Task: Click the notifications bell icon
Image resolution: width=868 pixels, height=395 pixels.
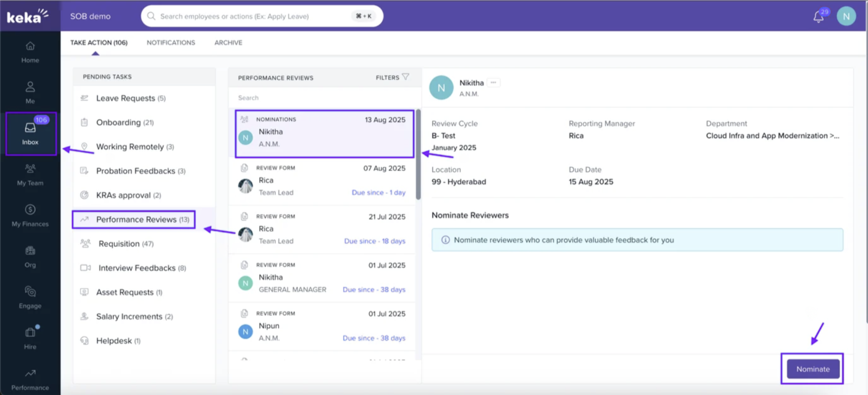Action: pyautogui.click(x=818, y=16)
